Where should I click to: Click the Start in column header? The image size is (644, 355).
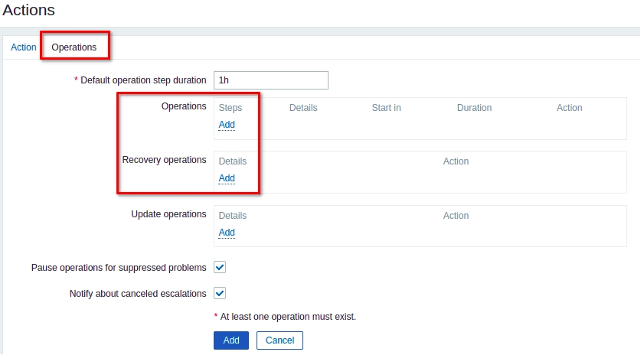coord(386,108)
